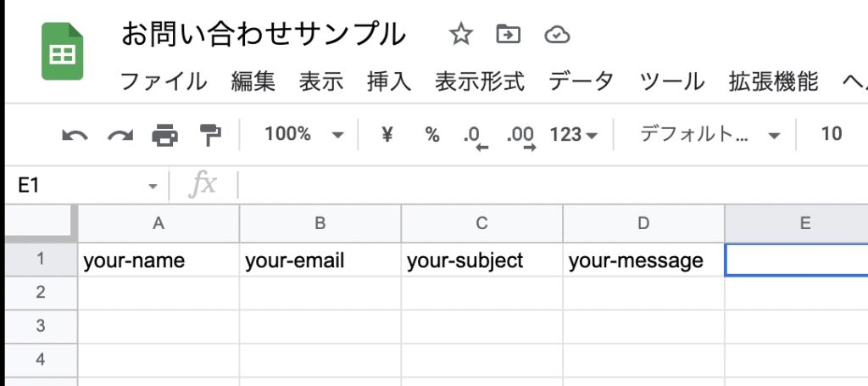Image resolution: width=868 pixels, height=386 pixels.
Task: Click the move to folder icon
Action: coord(508,35)
